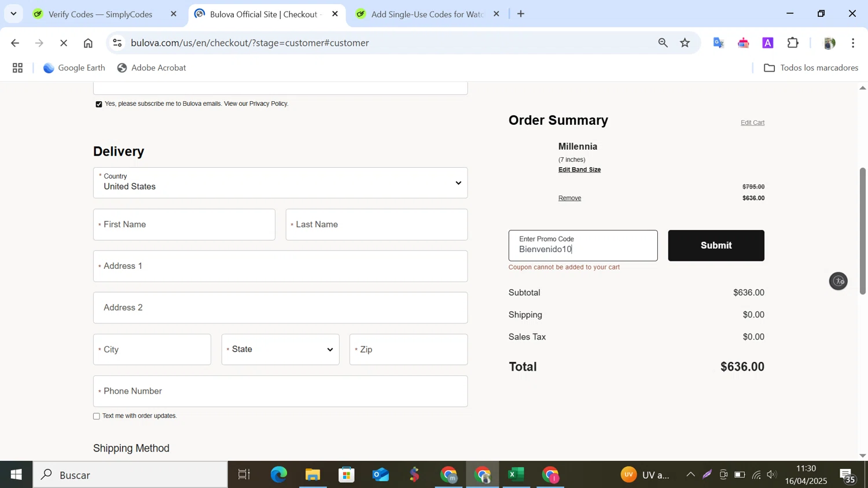Viewport: 868px width, 488px height.
Task: Open File Explorer from taskbar
Action: (312, 475)
